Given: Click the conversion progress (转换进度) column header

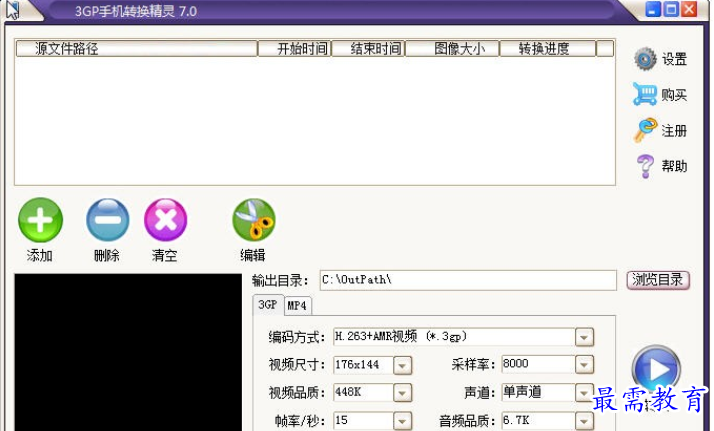Looking at the screenshot, I should click(548, 48).
